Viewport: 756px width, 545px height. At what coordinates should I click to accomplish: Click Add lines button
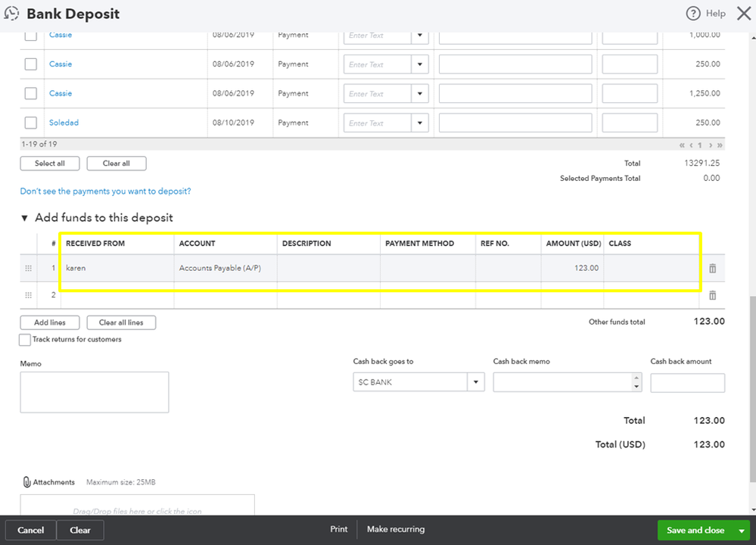click(50, 322)
